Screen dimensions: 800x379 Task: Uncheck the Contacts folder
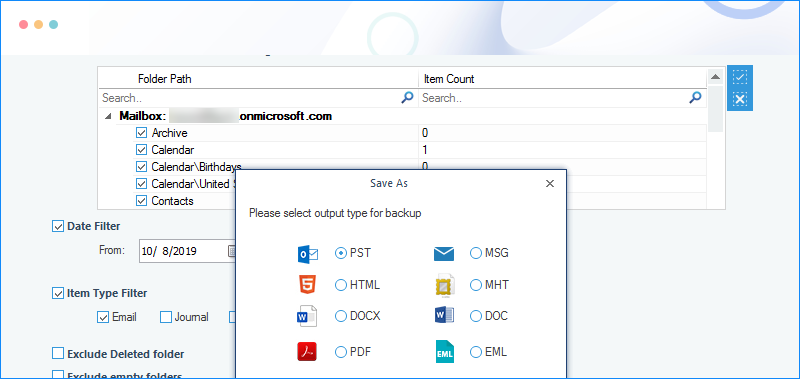coord(141,200)
